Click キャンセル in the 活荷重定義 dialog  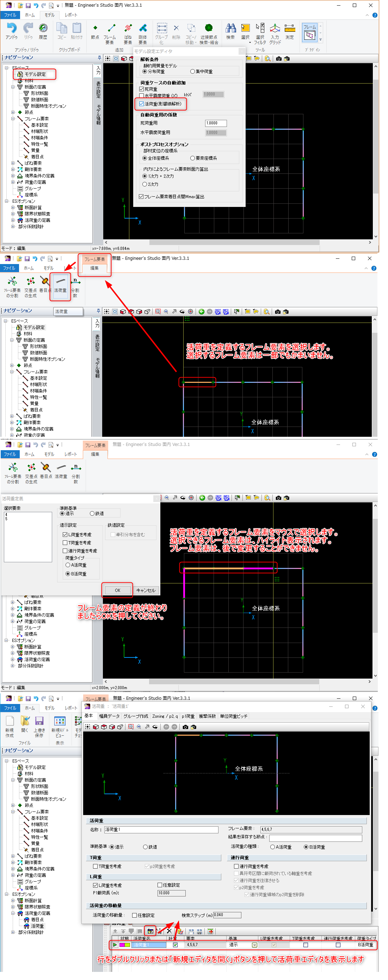click(x=146, y=591)
